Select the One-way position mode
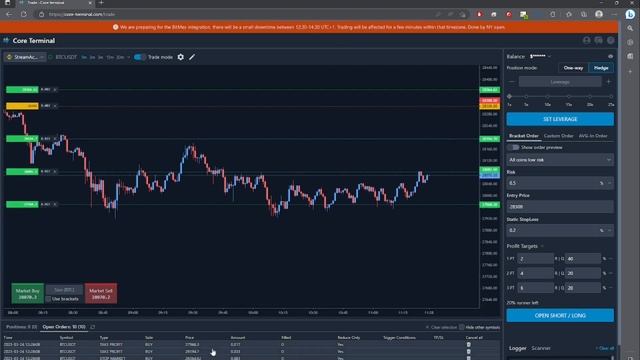Screen dimensions: 640x360 coord(573,68)
